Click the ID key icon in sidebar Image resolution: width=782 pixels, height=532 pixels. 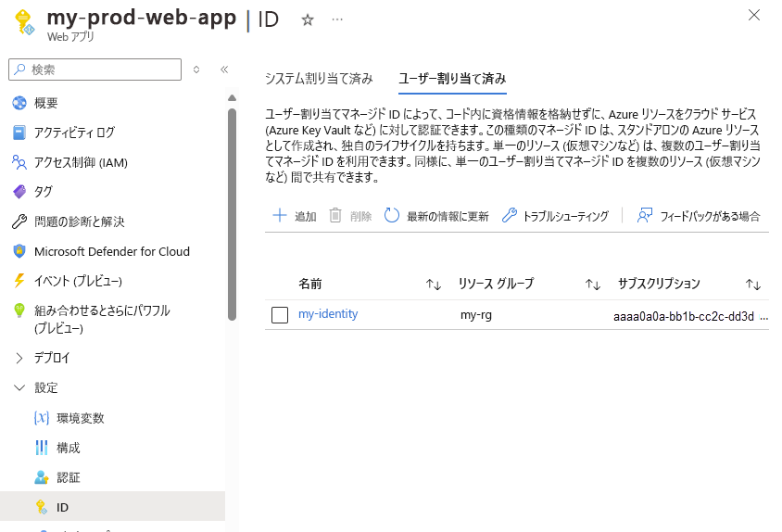click(42, 507)
